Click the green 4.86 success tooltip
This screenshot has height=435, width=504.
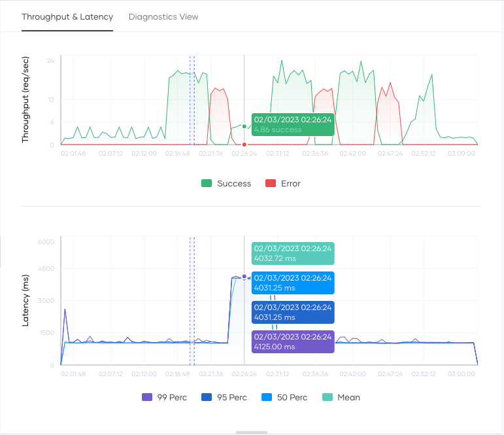click(293, 124)
